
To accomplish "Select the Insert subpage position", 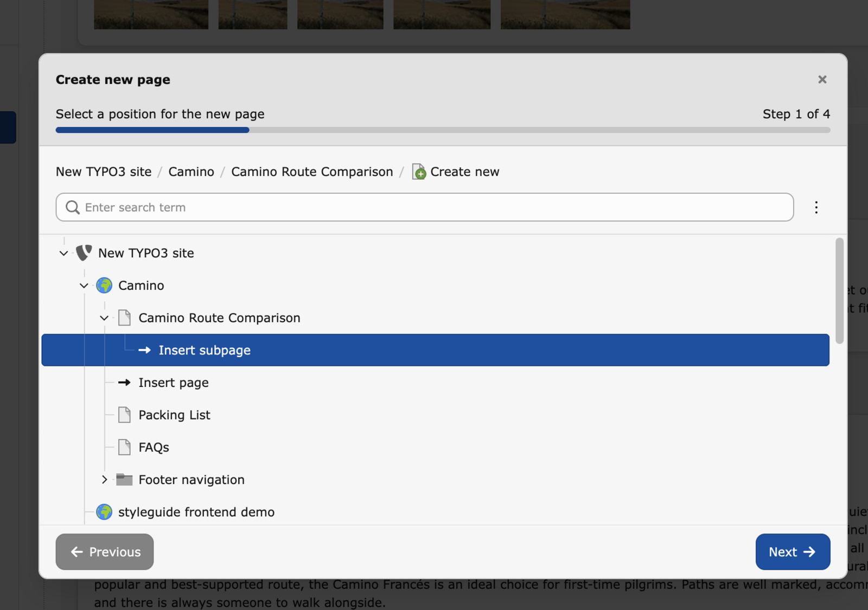I will [x=205, y=351].
